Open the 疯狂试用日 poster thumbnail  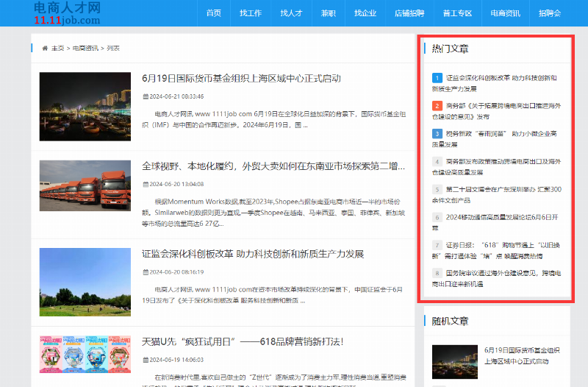click(85, 354)
